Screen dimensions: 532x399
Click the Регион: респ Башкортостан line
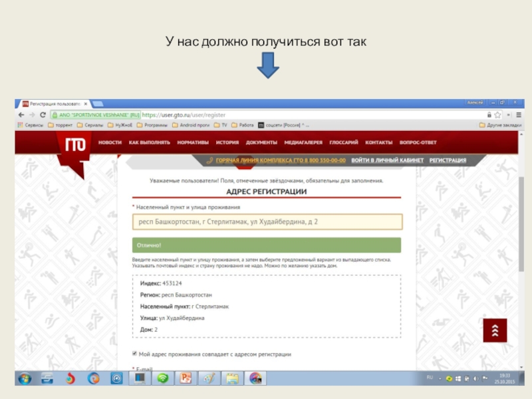(x=176, y=295)
